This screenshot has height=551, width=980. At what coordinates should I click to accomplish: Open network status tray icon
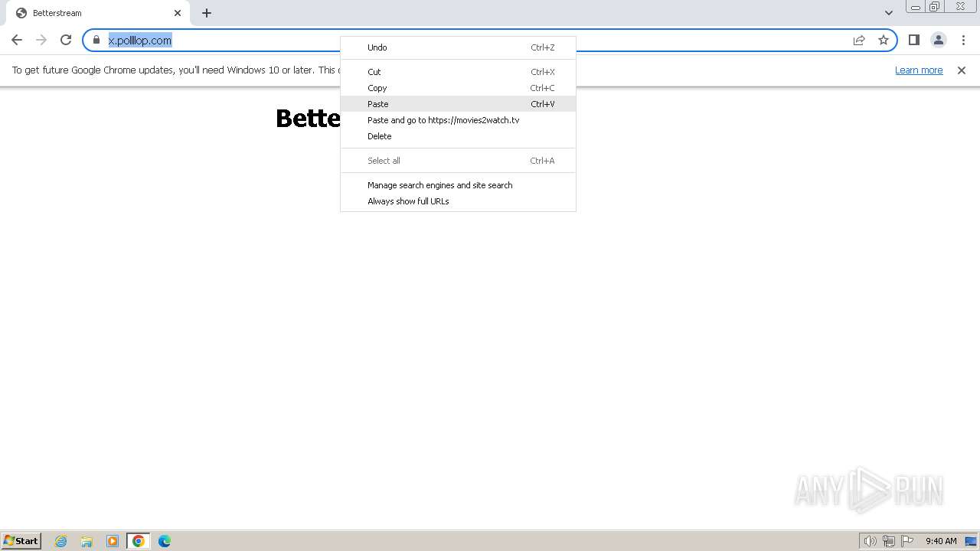(889, 541)
